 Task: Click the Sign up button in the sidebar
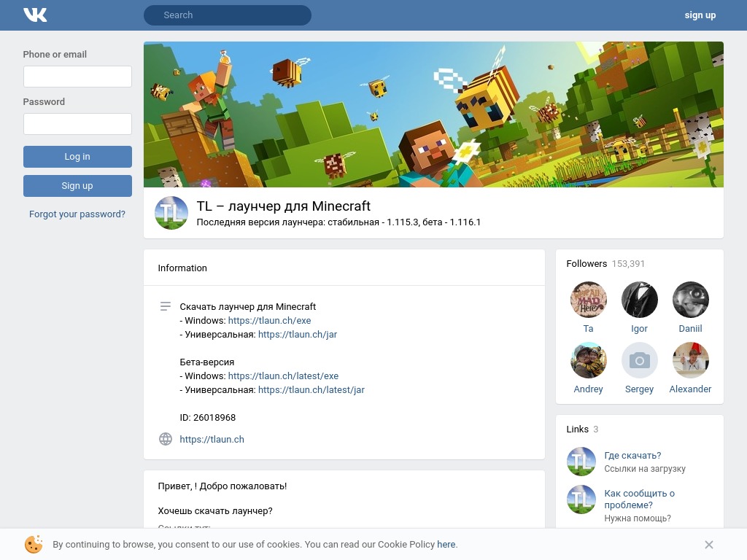point(77,186)
